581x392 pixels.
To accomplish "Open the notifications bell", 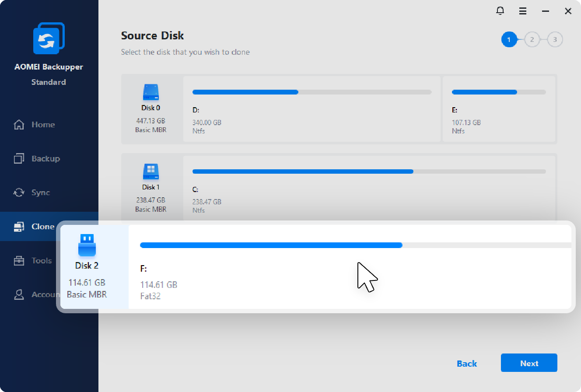I will 500,11.
